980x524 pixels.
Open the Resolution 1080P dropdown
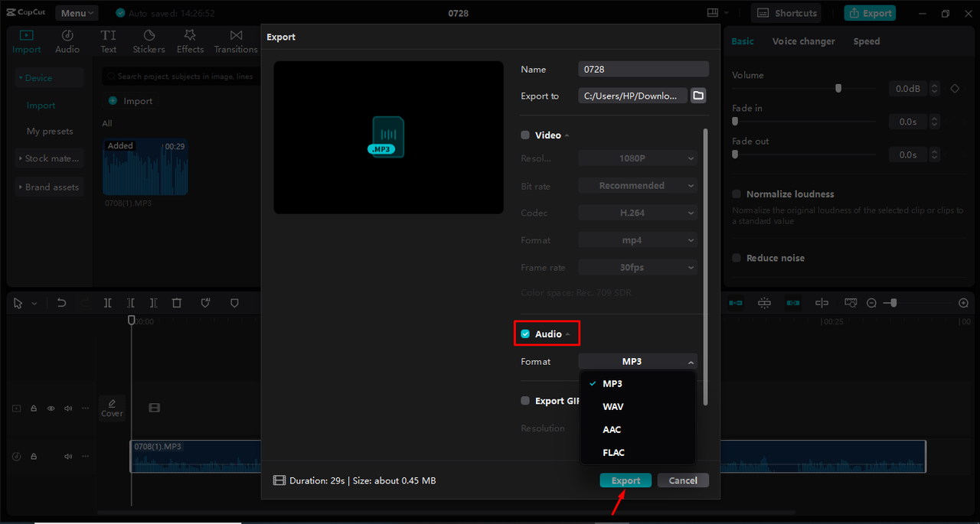click(638, 158)
